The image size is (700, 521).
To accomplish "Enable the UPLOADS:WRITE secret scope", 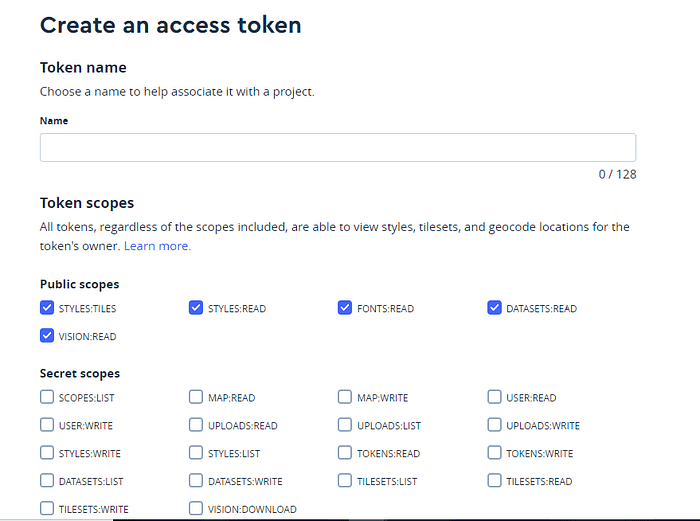I will (494, 425).
